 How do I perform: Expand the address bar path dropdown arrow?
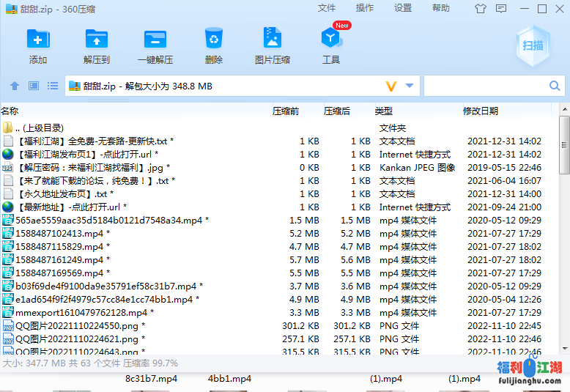pos(409,86)
